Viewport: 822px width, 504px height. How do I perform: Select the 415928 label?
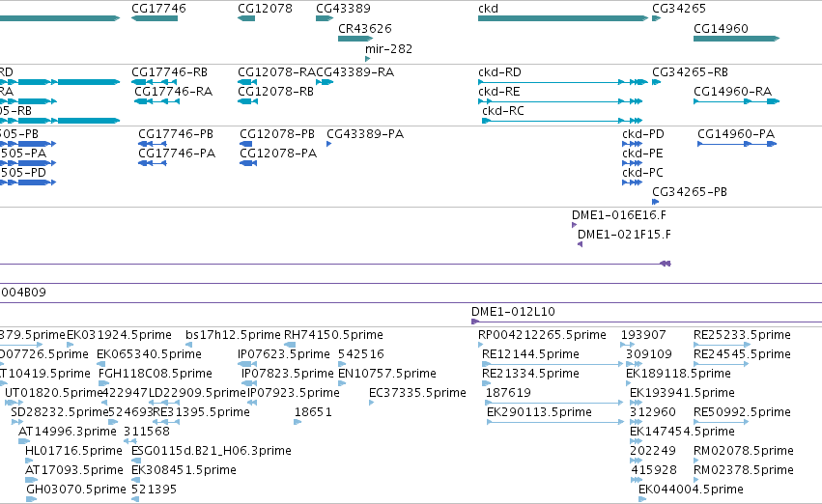click(654, 470)
